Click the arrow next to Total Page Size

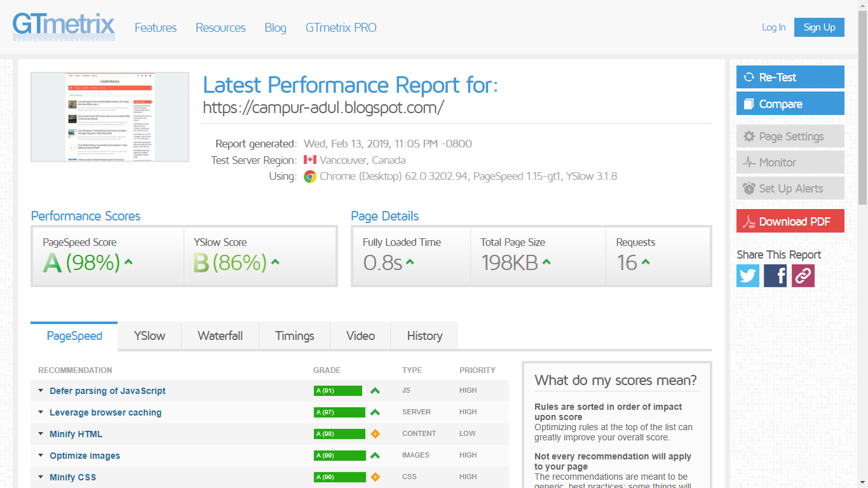point(546,262)
